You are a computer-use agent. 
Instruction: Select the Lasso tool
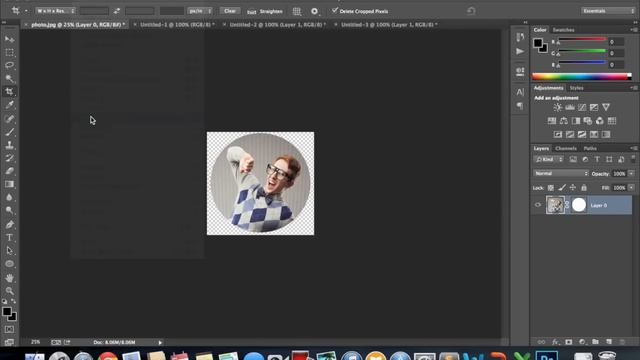(x=9, y=65)
